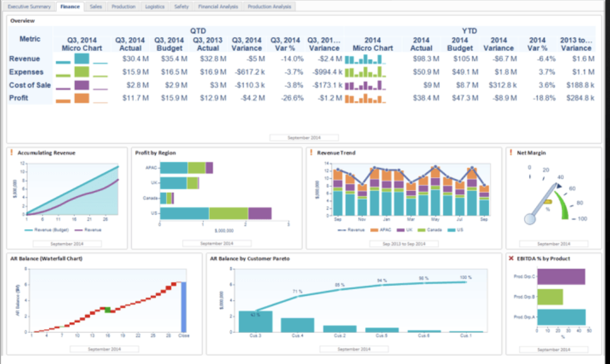Click the -18.8% YTD variance percent
Viewport: 610px width, 364px height.
544,98
